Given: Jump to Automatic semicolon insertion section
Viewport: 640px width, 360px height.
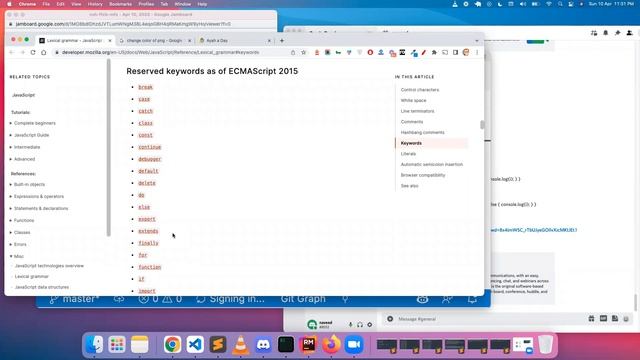Looking at the screenshot, I should [x=431, y=164].
